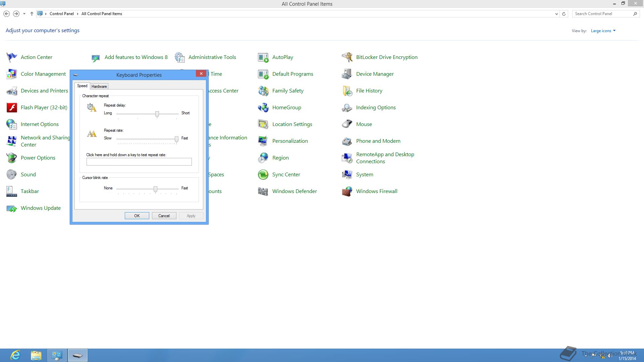Image resolution: width=644 pixels, height=362 pixels.
Task: Open the Windows Firewall icon
Action: pyautogui.click(x=347, y=191)
